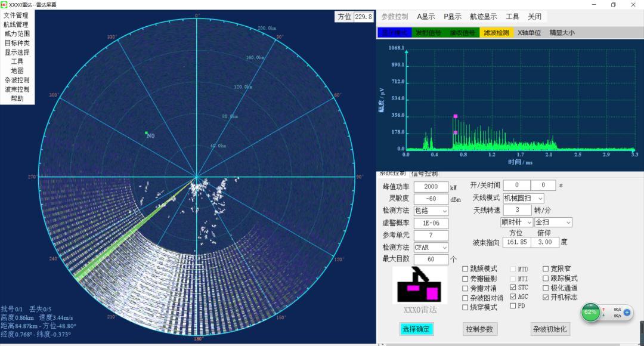644x346 pixels.
Task: Click the 杂波初始化 button
Action: point(550,329)
